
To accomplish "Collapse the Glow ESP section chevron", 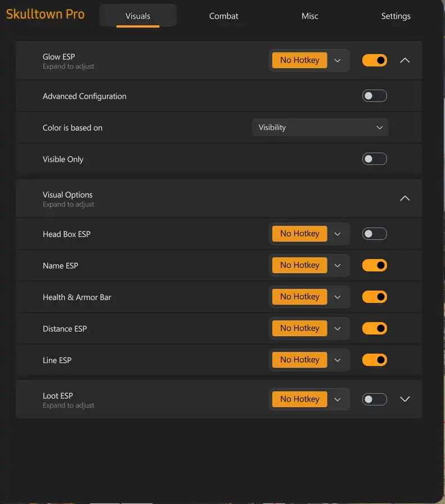I will point(404,60).
